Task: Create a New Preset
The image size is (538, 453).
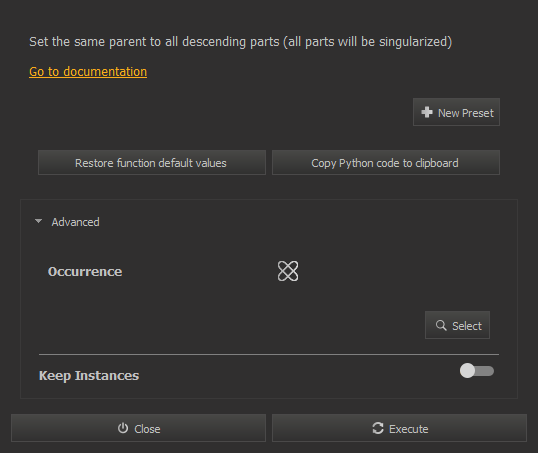Action: 456,112
